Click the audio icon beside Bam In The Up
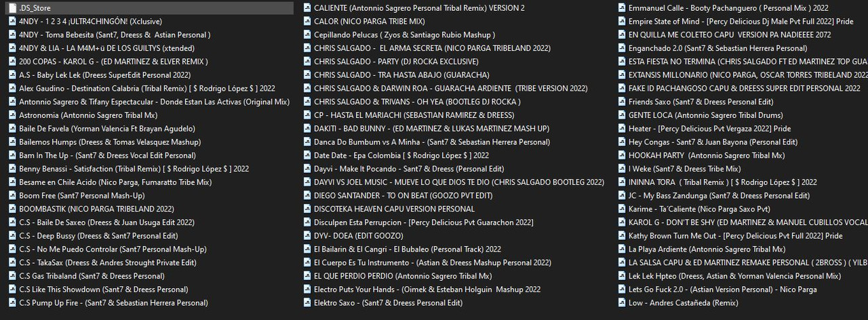This screenshot has width=868, height=320. point(12,155)
